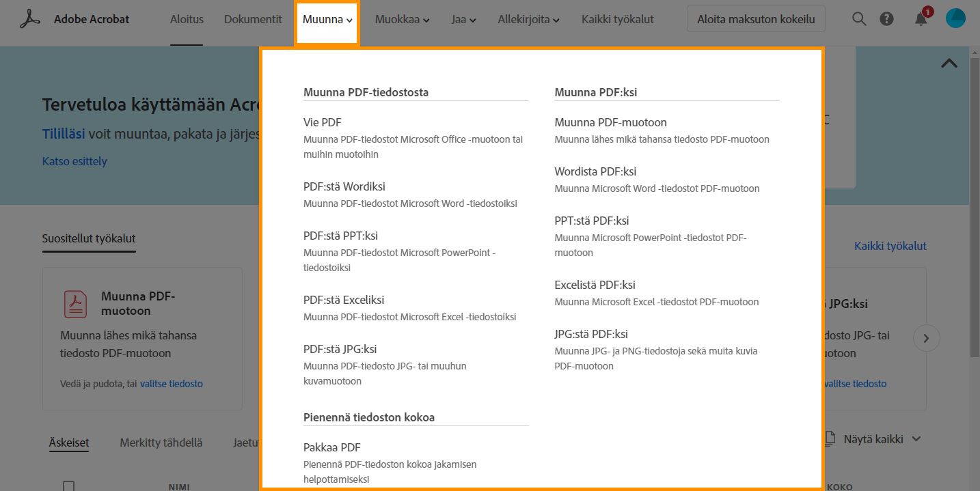Click the next carousel arrow on tools
980x491 pixels.
[926, 338]
